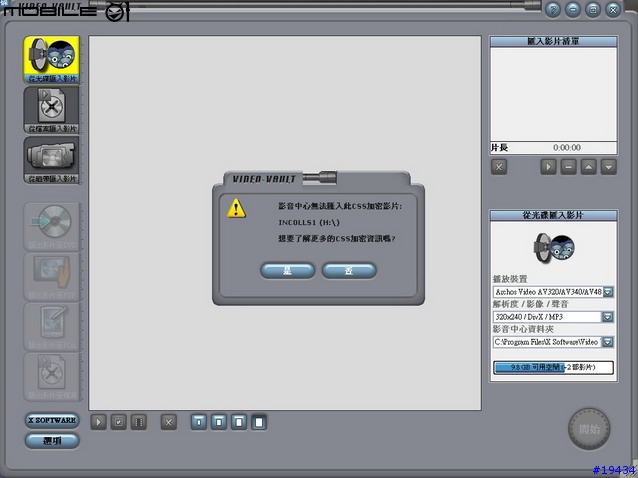
Task: Select the camcorder import-from-tape icon
Action: pyautogui.click(x=51, y=160)
